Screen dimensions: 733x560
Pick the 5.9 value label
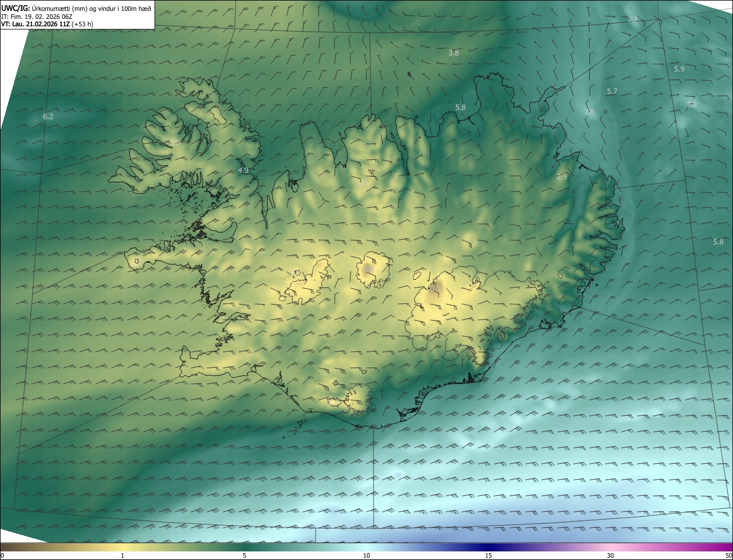coord(679,69)
